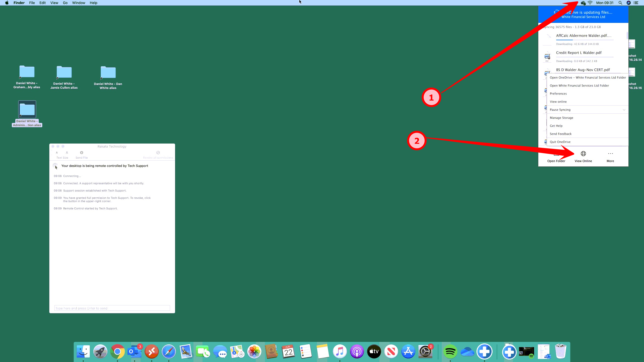Screen dimensions: 644x362
Task: Open Spotify from the dock
Action: click(x=450, y=351)
